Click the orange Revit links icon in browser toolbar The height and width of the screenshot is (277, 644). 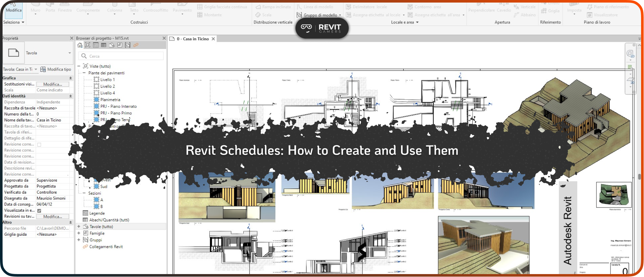(x=136, y=45)
